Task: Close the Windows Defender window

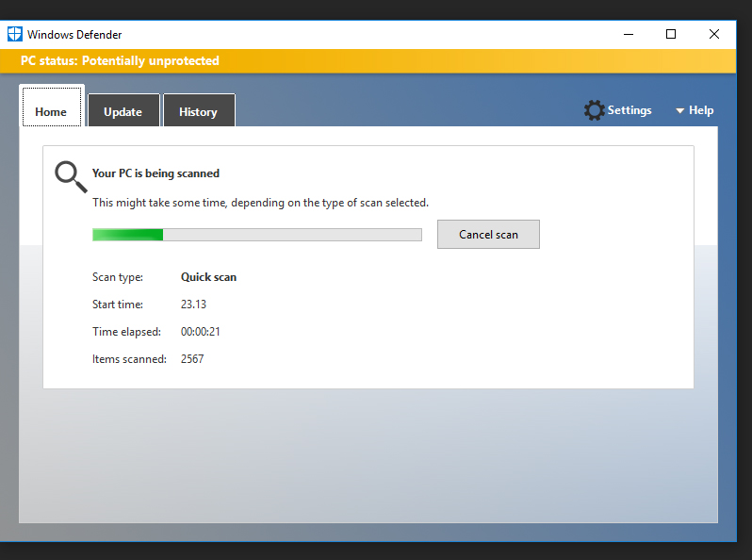Action: coord(714,34)
